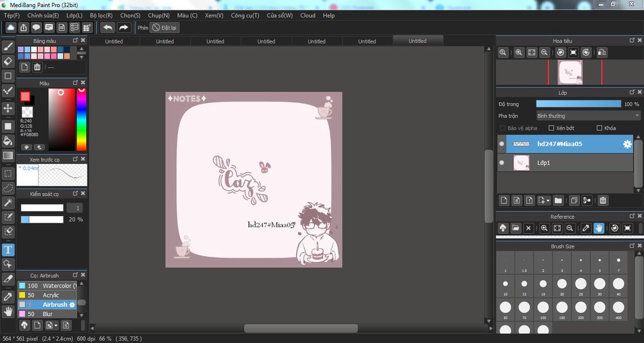The height and width of the screenshot is (343, 644).
Task: Select the rectangular Selection tool
Action: coord(8,173)
